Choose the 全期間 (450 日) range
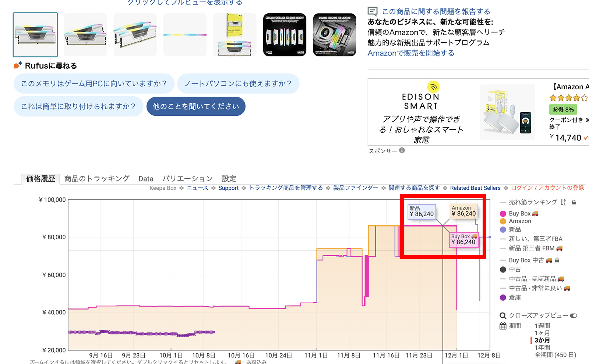 click(555, 355)
